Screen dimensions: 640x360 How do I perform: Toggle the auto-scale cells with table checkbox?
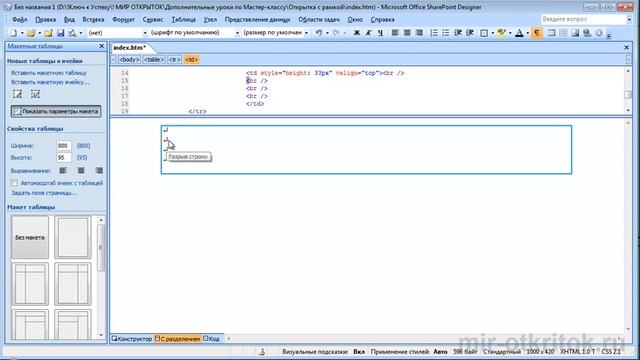click(14, 183)
